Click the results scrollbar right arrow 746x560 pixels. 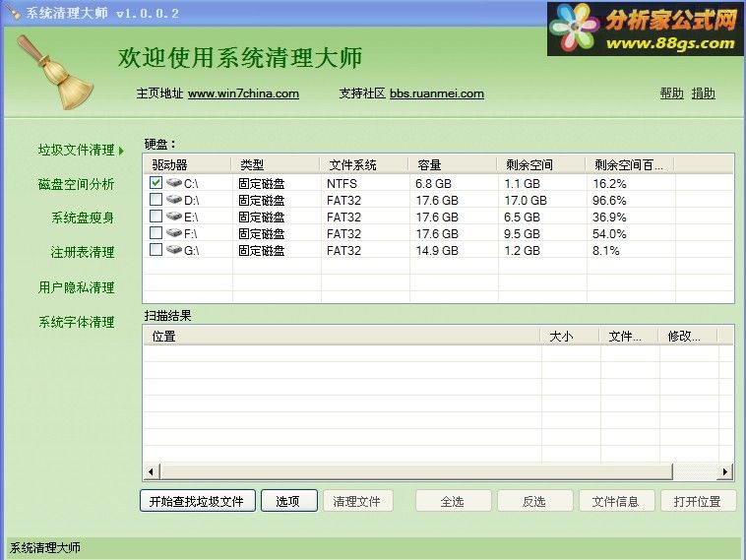tap(725, 471)
